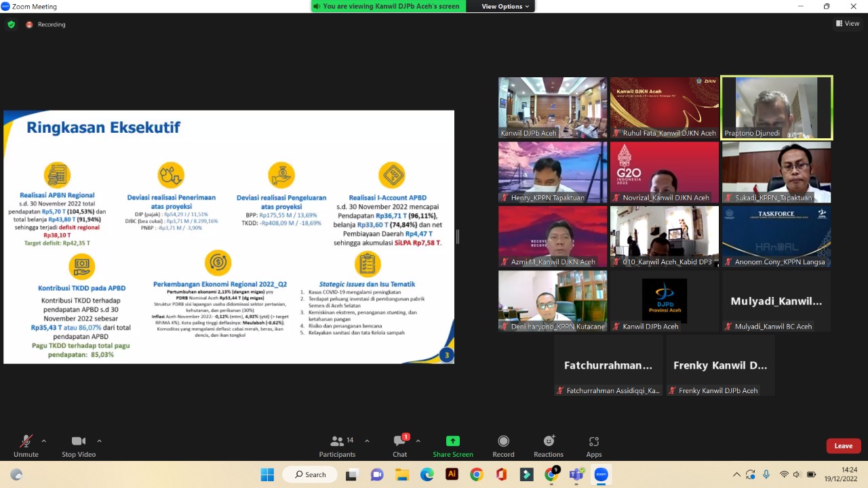The height and width of the screenshot is (488, 868).
Task: Open Filmora app on the taskbar
Action: pyautogui.click(x=526, y=474)
